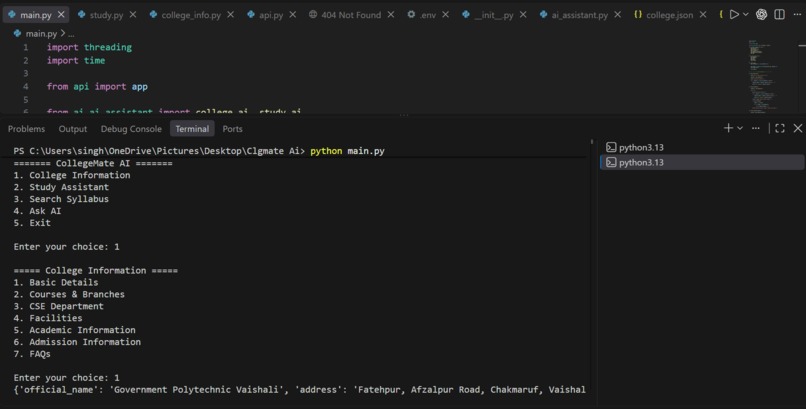
Task: Click the globe icon on the 404 Not Found tab
Action: [313, 14]
